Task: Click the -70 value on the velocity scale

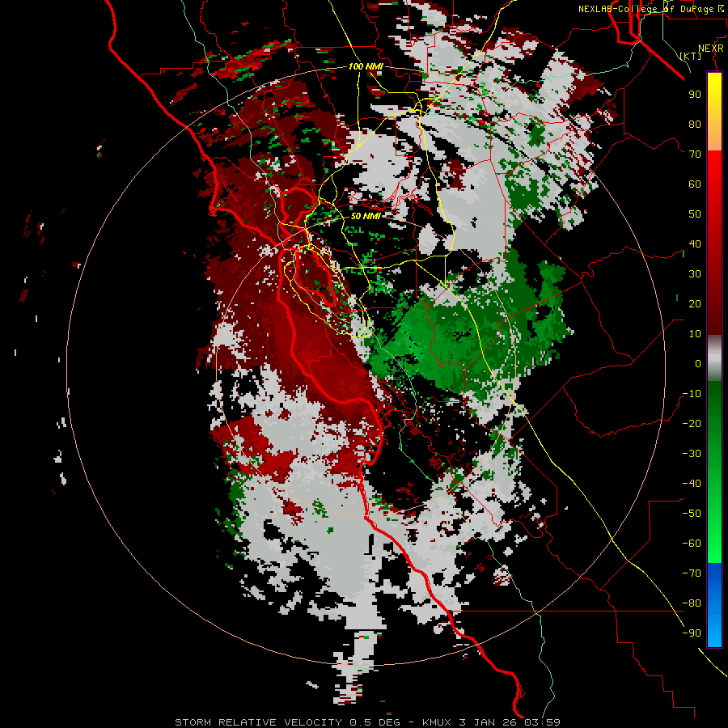Action: [x=692, y=574]
